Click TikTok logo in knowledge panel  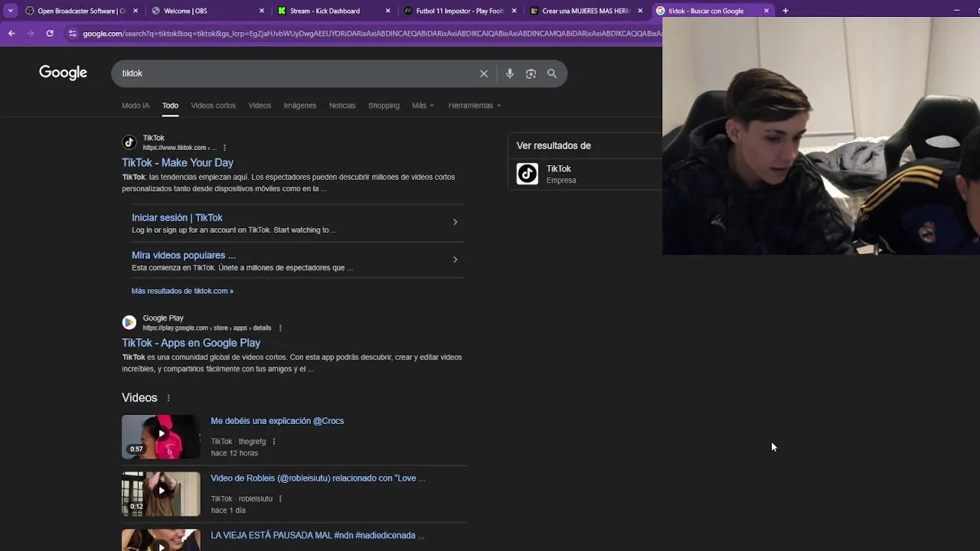[x=528, y=174]
